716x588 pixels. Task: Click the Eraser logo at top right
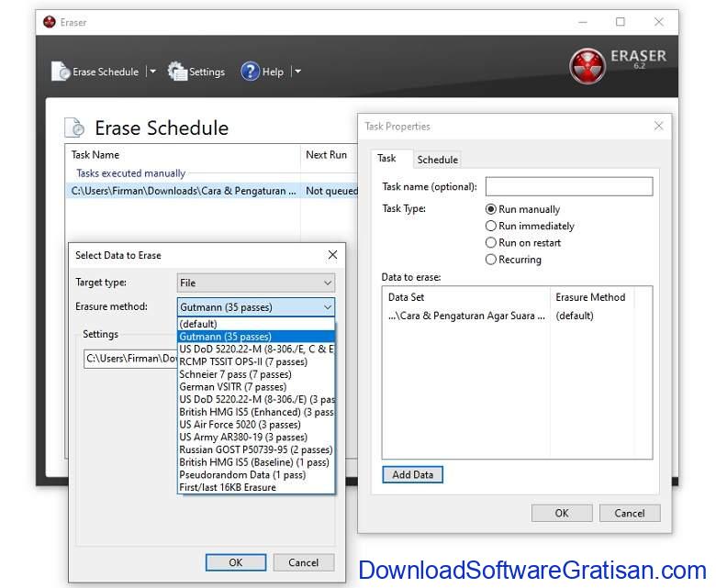click(587, 66)
